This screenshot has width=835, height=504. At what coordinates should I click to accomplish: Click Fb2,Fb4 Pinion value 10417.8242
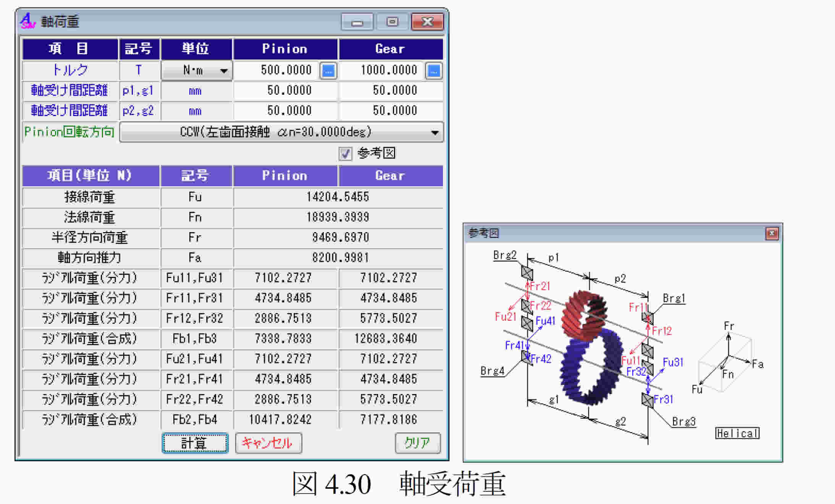pos(280,420)
